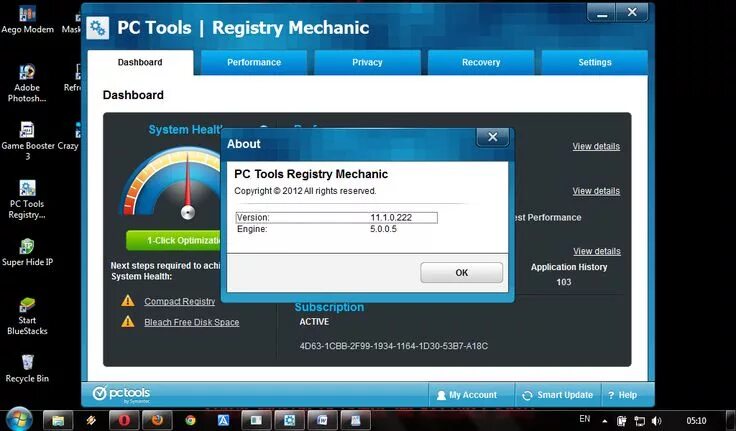Start the 1-Click Optimization green button
The height and width of the screenshot is (431, 736).
tap(174, 240)
